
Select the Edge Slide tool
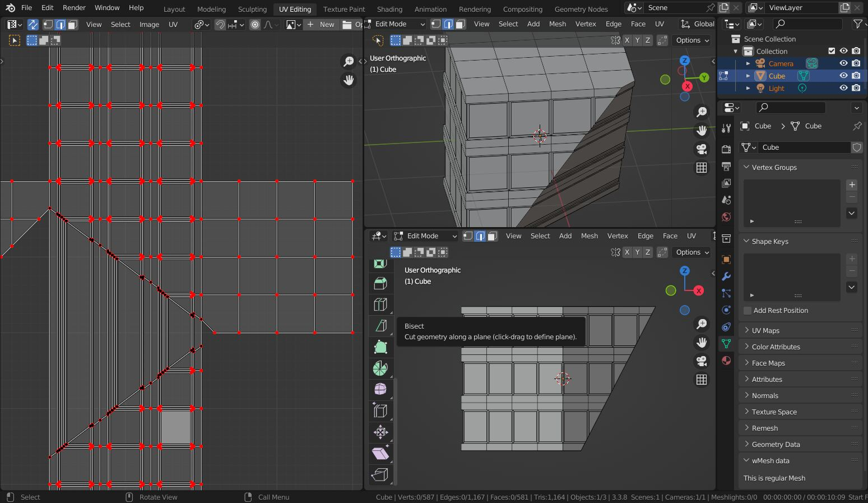(x=380, y=410)
